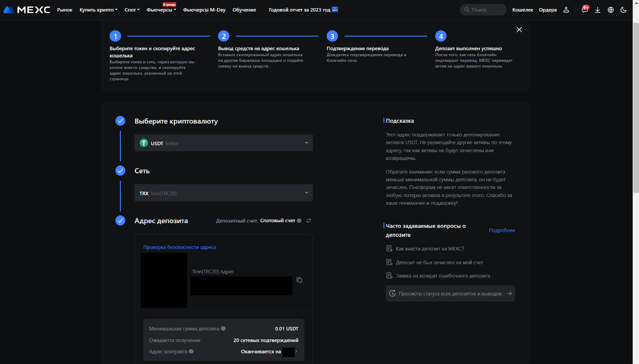Click the MEXC logo
The height and width of the screenshot is (364, 639).
click(27, 10)
